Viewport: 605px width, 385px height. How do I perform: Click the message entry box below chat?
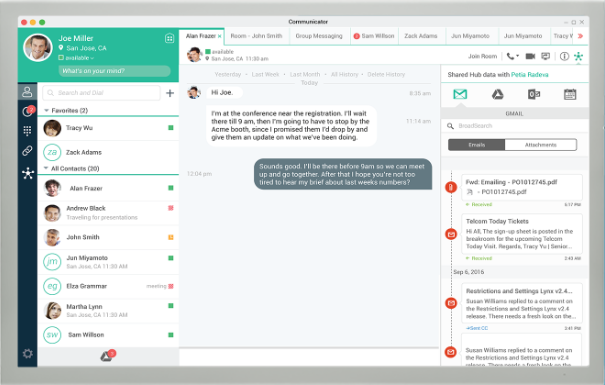coord(309,357)
